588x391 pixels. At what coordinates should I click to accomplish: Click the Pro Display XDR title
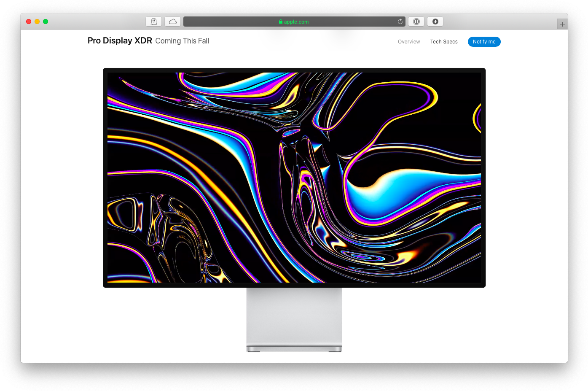point(120,40)
